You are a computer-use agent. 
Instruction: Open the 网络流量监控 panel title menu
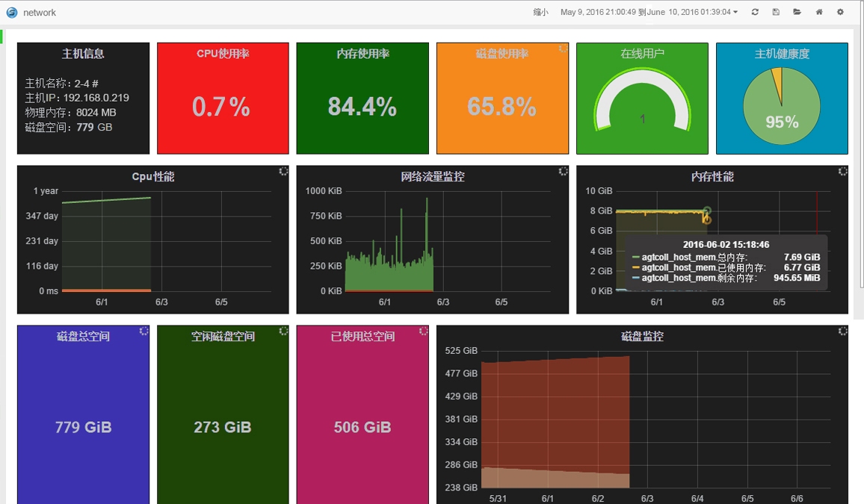click(x=432, y=177)
